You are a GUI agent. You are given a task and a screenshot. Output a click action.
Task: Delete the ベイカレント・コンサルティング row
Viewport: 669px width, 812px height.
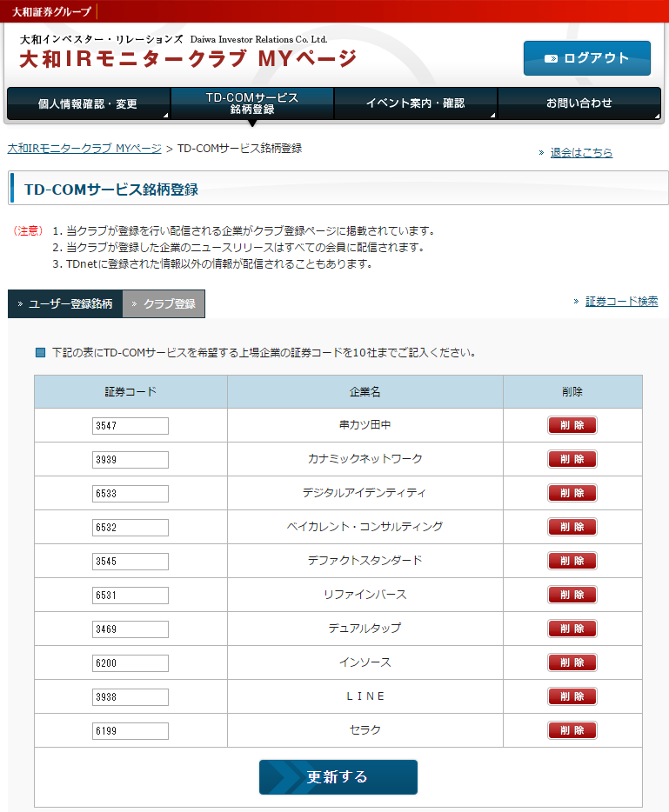572,527
